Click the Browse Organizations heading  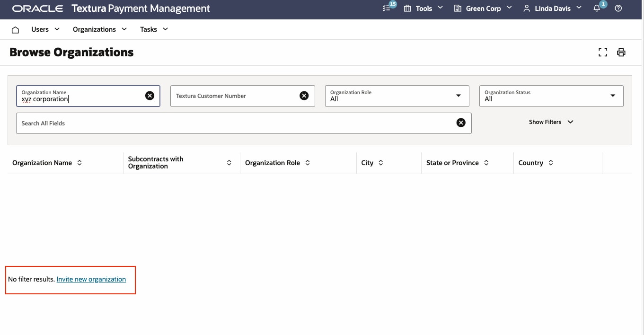[71, 53]
